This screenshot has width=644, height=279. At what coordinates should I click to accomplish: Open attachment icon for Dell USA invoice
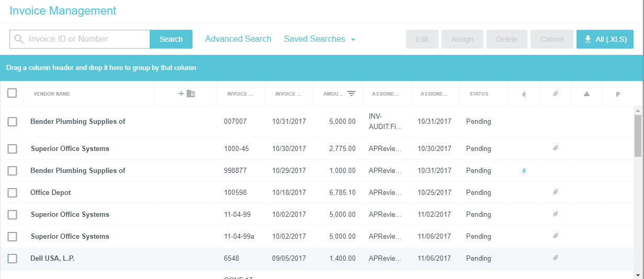556,258
